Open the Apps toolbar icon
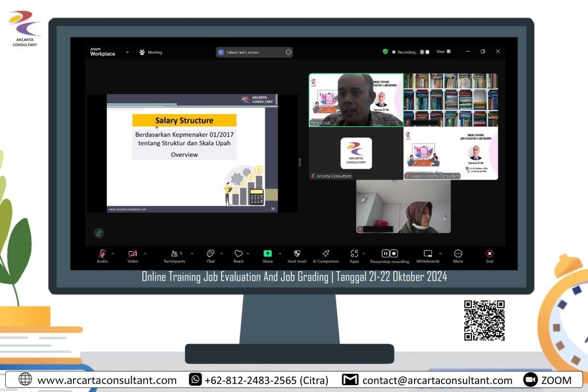 pyautogui.click(x=354, y=254)
